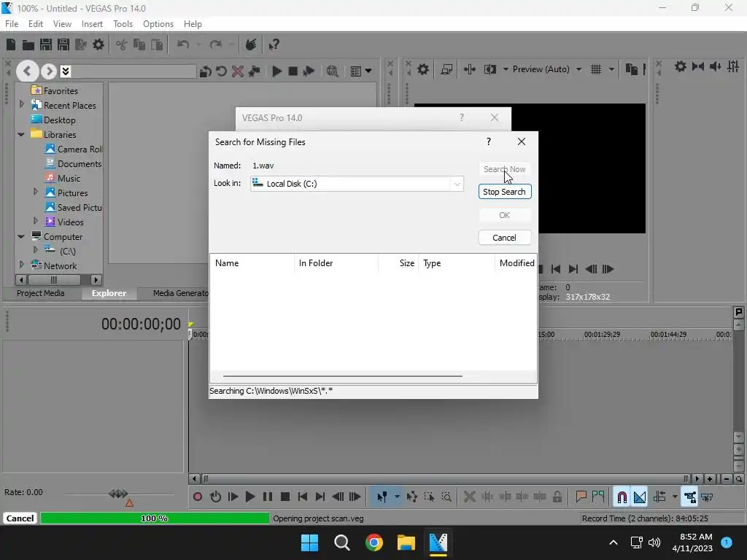The height and width of the screenshot is (560, 747).
Task: Click Explorer back navigation arrow
Action: tap(27, 71)
